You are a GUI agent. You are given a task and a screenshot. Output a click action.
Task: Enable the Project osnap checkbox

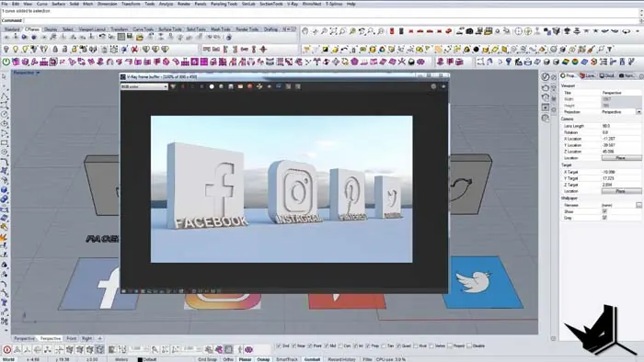(450, 346)
